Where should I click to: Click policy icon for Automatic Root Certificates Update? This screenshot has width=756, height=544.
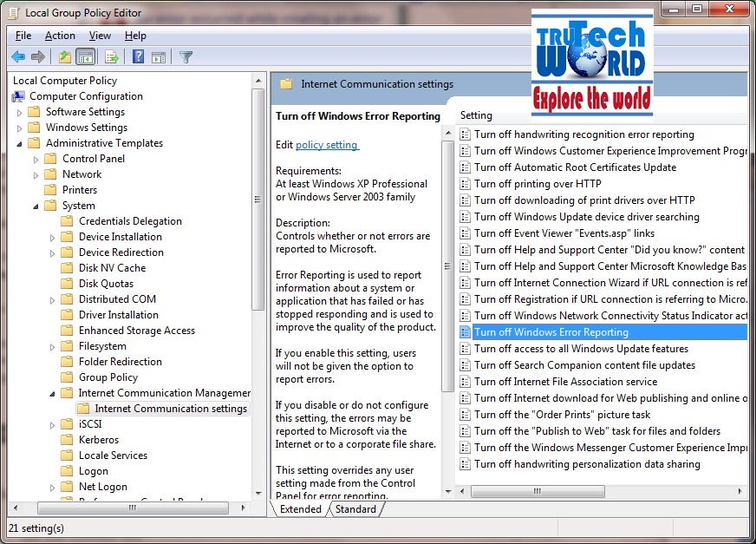point(465,167)
